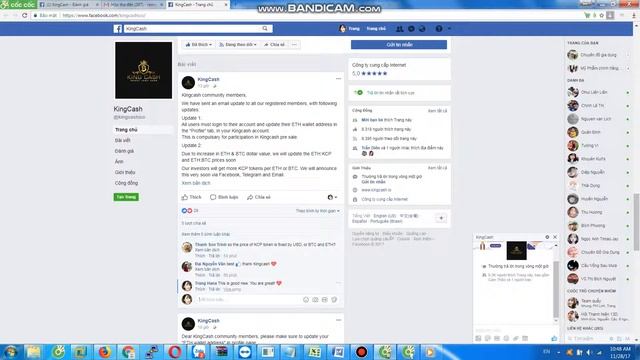Click the Facebook logo icon
The width and height of the screenshot is (640, 360).
(118, 29)
